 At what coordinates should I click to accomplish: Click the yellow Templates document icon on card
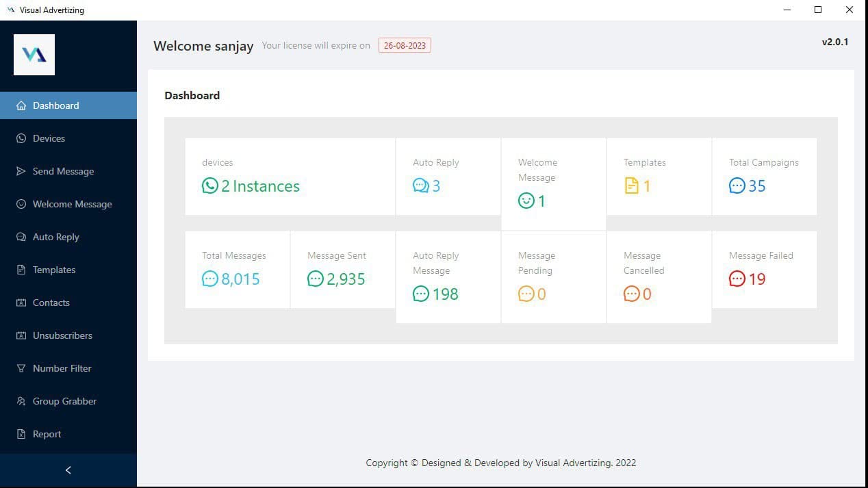coord(631,185)
